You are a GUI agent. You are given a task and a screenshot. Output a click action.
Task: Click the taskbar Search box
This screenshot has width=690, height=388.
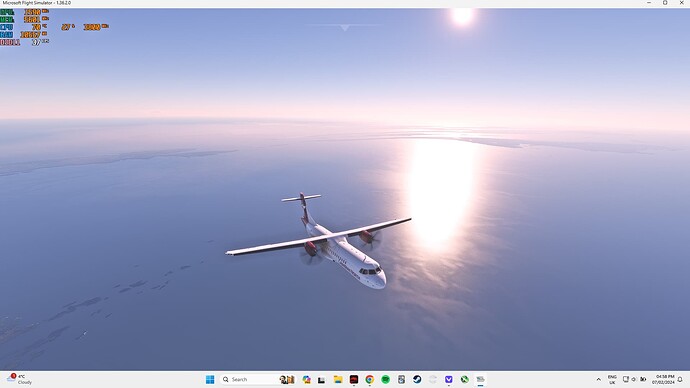click(258, 379)
